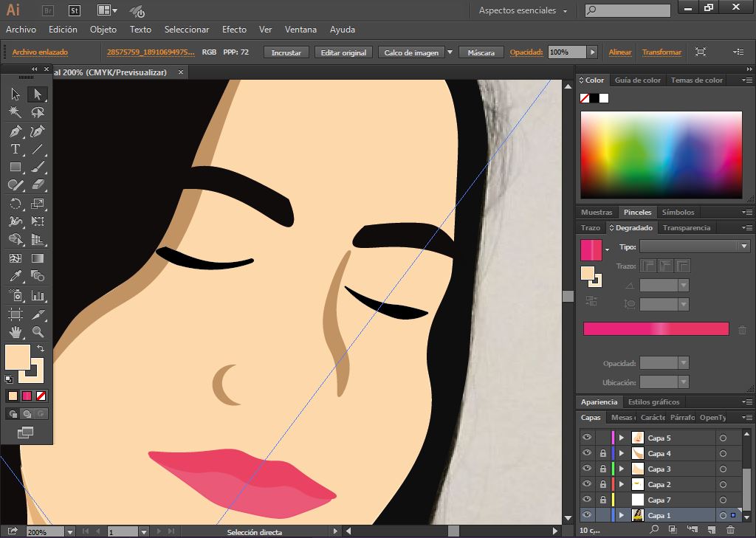Switch to the Transparencia tab
Image resolution: width=756 pixels, height=538 pixels.
tap(686, 227)
